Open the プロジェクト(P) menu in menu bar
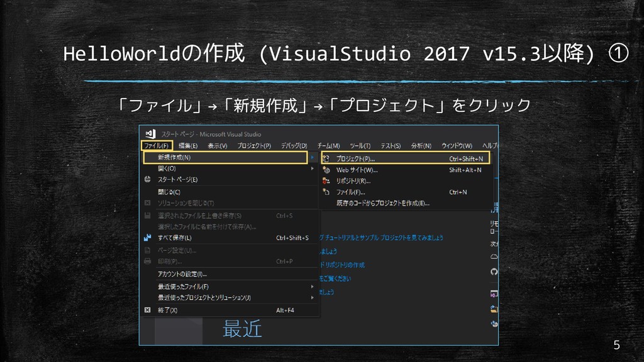This screenshot has height=362, width=644. tap(254, 146)
